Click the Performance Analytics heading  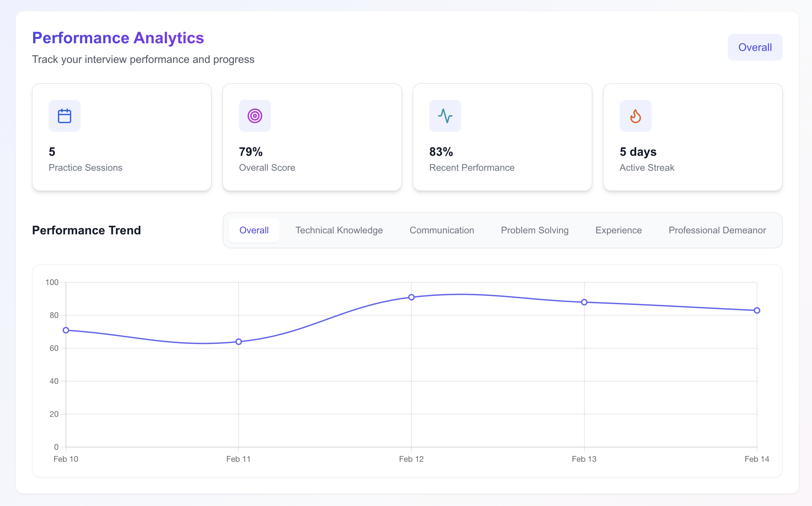coord(118,38)
